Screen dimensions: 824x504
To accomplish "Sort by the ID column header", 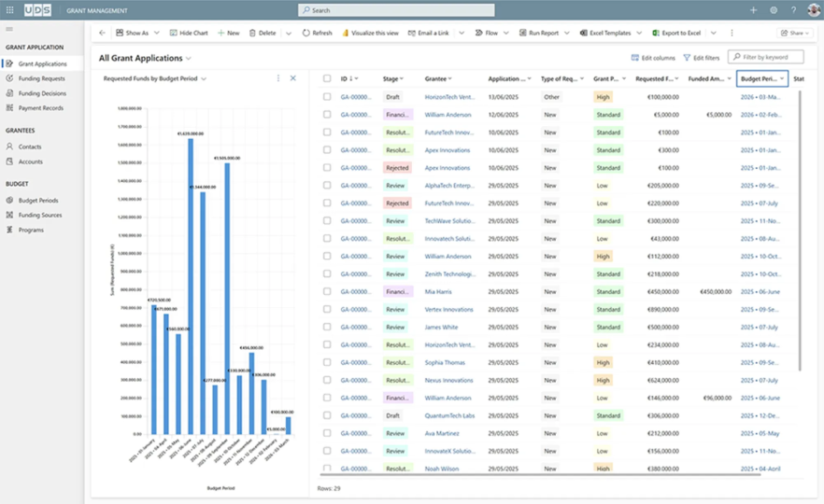I will coord(349,78).
